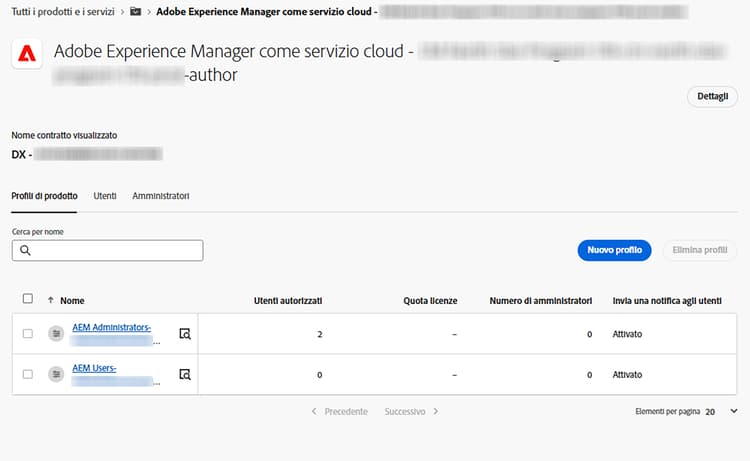Open the AEM Users profile link
The height and width of the screenshot is (461, 750).
click(x=94, y=368)
